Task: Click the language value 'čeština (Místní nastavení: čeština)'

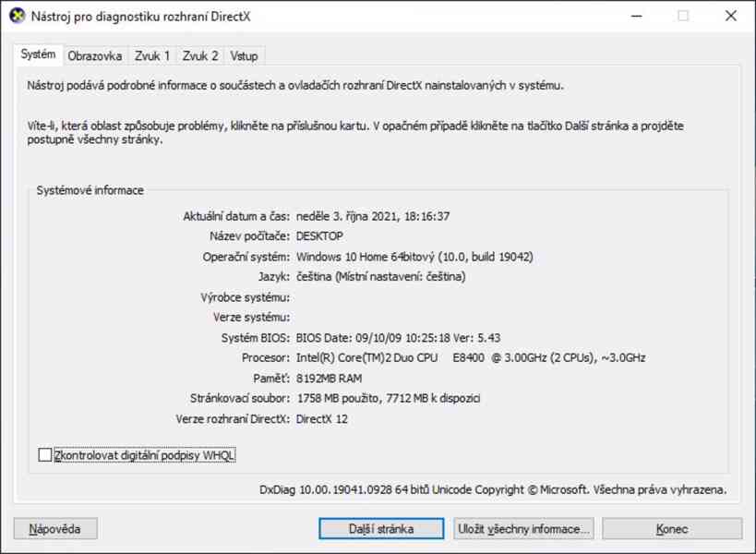Action: click(381, 277)
